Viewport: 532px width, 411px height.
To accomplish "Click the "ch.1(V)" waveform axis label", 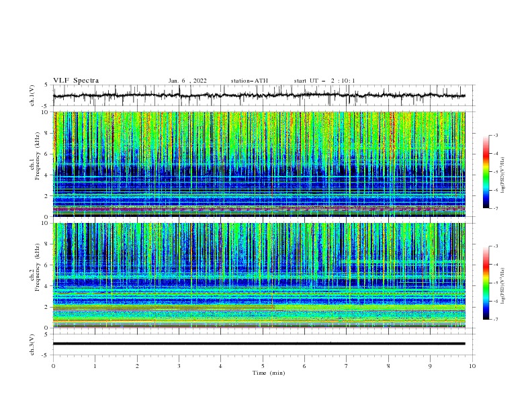I will (x=32, y=95).
